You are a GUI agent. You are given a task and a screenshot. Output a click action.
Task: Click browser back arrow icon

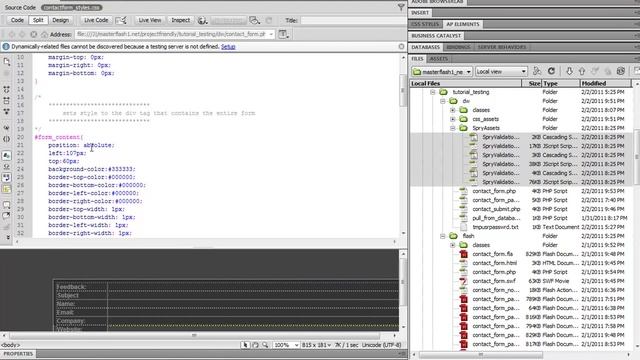click(12, 35)
